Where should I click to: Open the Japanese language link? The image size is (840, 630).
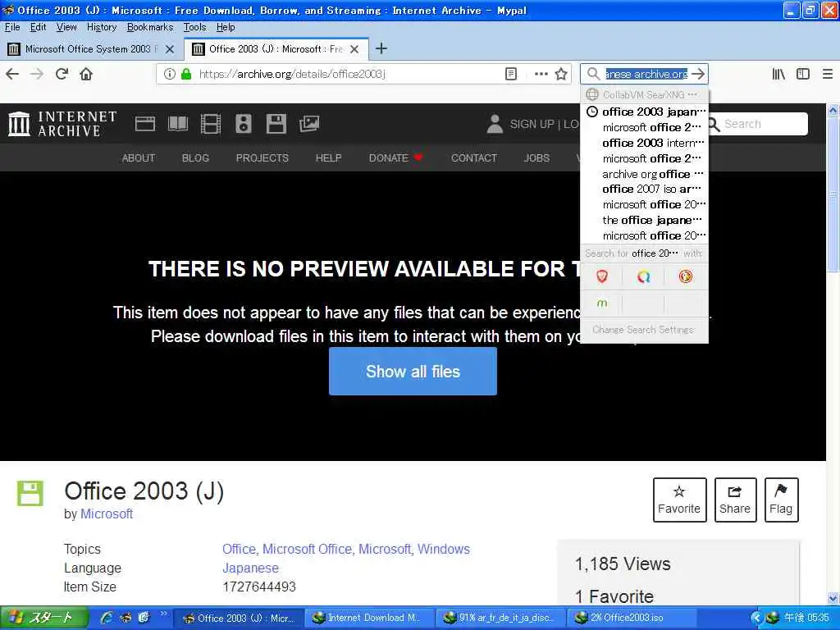[x=250, y=568]
